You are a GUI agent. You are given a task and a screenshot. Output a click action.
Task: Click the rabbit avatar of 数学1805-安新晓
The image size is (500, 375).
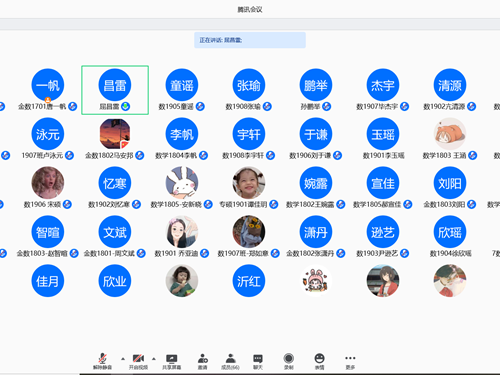[182, 183]
